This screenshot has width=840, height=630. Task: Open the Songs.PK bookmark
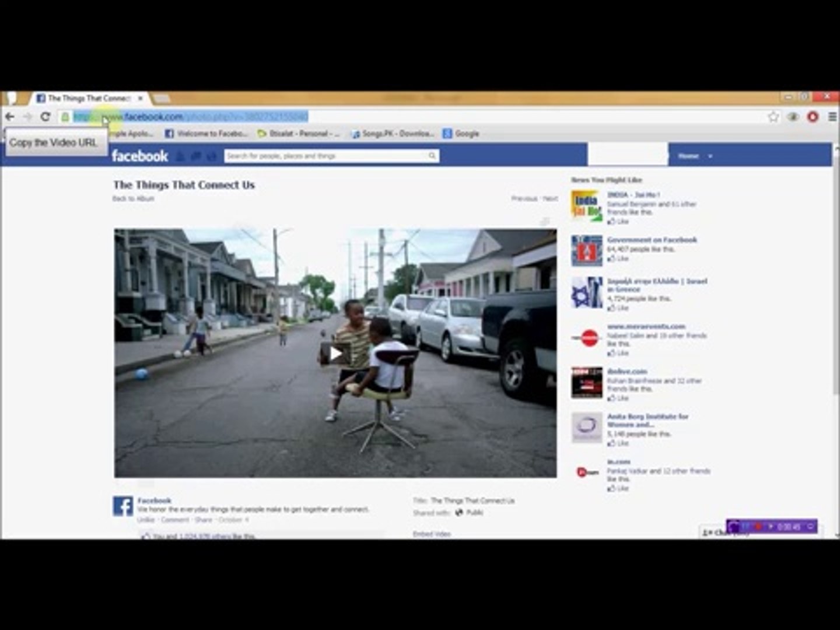point(392,134)
